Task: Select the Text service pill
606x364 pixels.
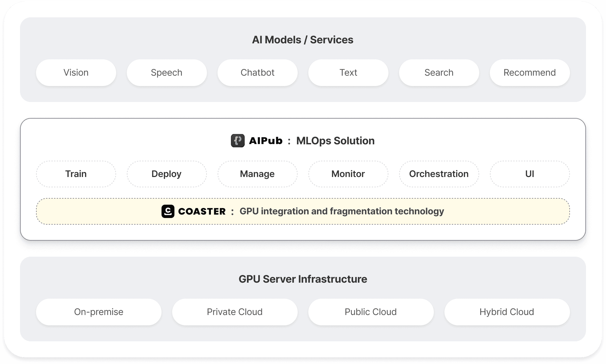Action: pyautogui.click(x=348, y=73)
